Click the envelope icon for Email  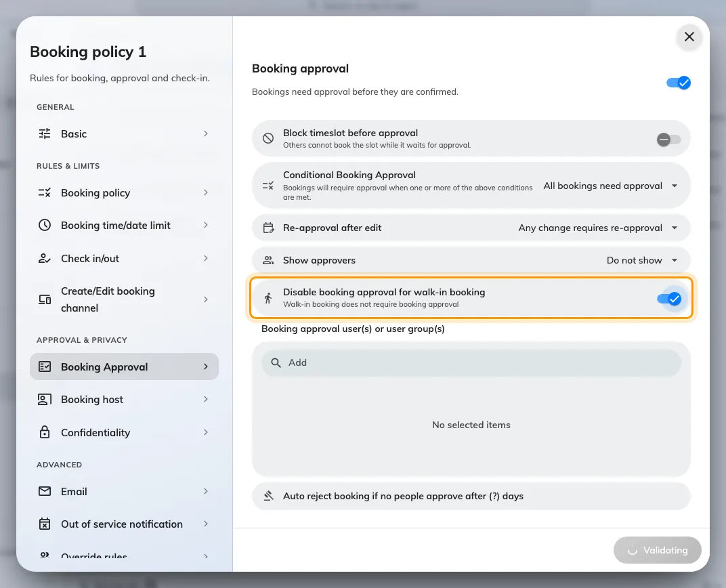[x=45, y=491]
